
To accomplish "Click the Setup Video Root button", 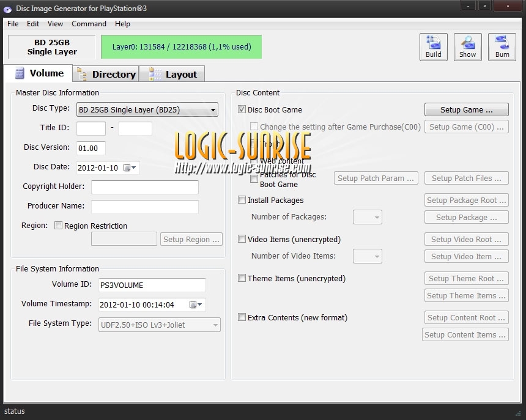I will [467, 239].
